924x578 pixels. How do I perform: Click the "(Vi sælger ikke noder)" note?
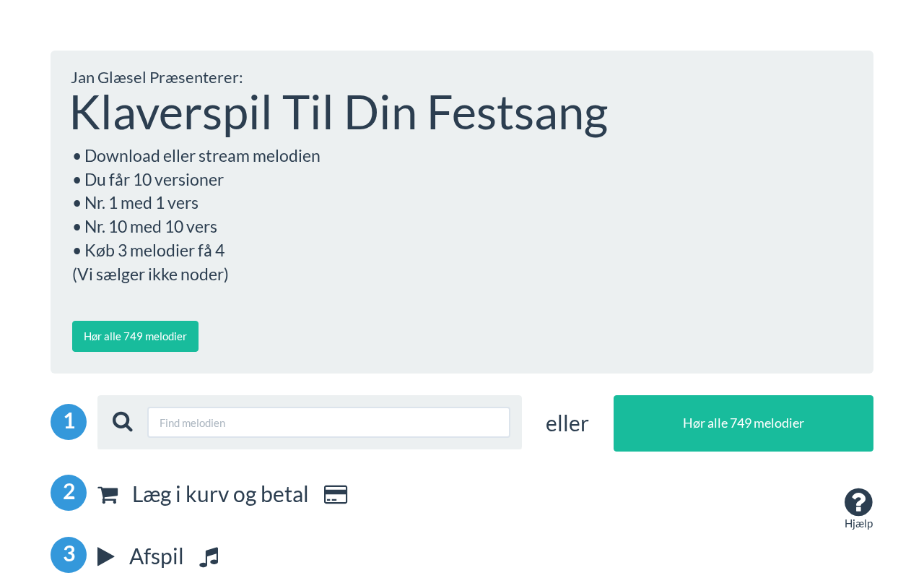(x=150, y=275)
